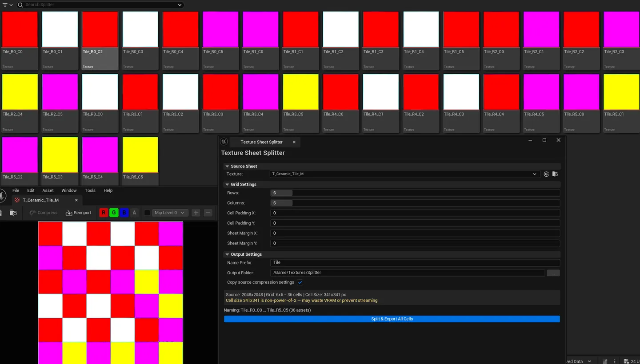The width and height of the screenshot is (640, 364).
Task: Toggle the Alpha channel view
Action: click(134, 213)
